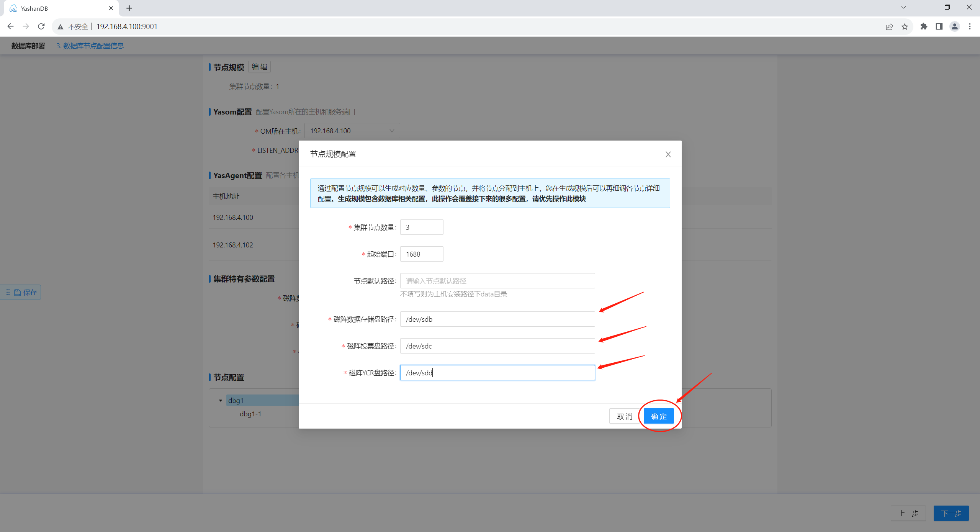Image resolution: width=980 pixels, height=532 pixels.
Task: Click the address bar URL
Action: click(127, 26)
